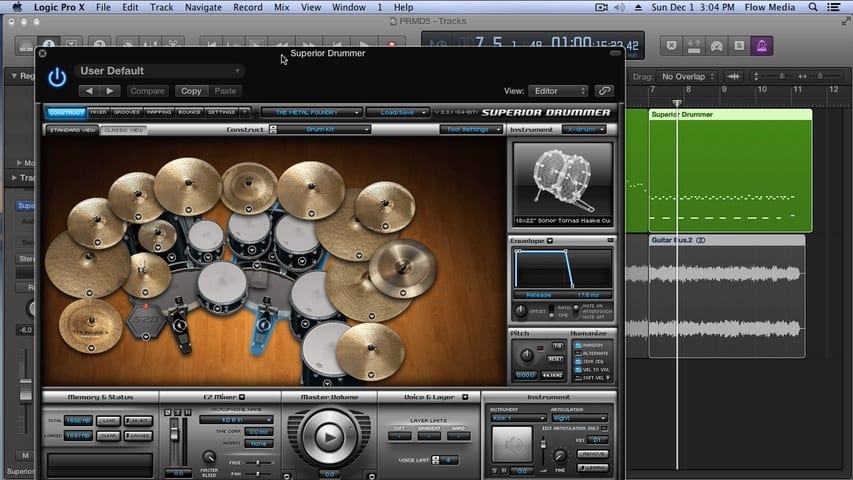
Task: Click the tuner gauge icon in the toolbar
Action: click(716, 46)
